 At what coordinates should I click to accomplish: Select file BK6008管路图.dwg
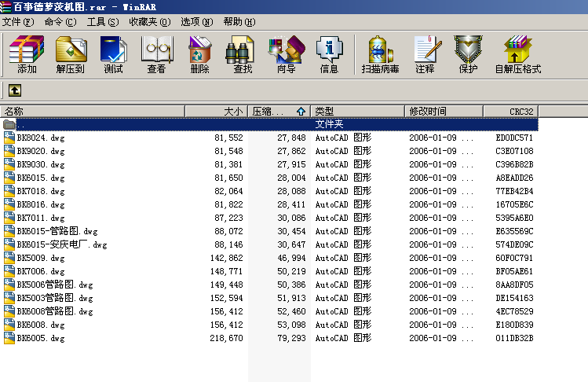pyautogui.click(x=55, y=311)
